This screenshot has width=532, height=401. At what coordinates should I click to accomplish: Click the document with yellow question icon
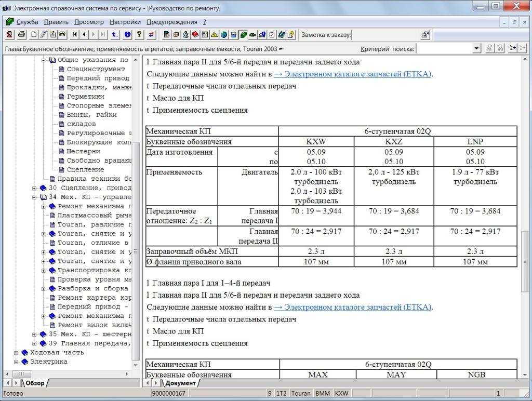pos(291,35)
